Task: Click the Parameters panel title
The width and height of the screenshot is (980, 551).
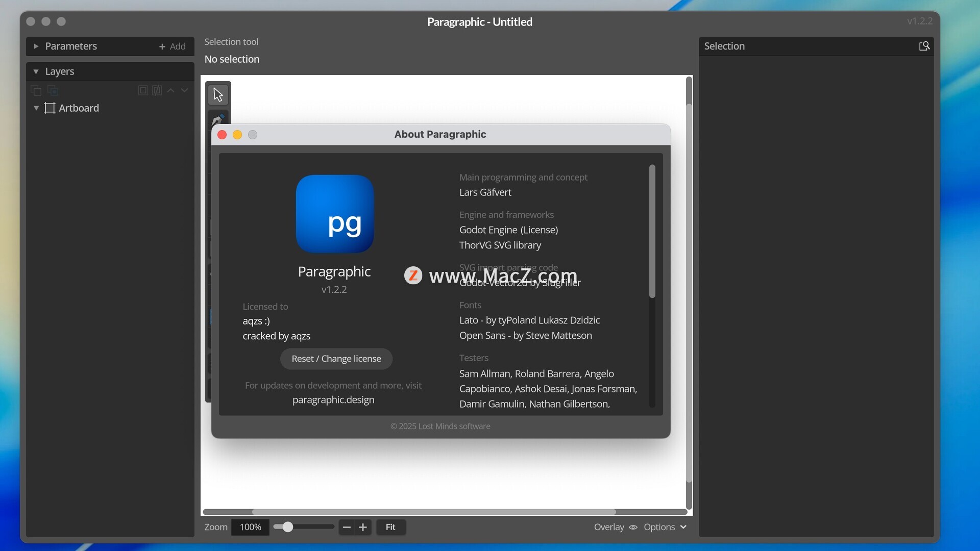Action: tap(71, 46)
